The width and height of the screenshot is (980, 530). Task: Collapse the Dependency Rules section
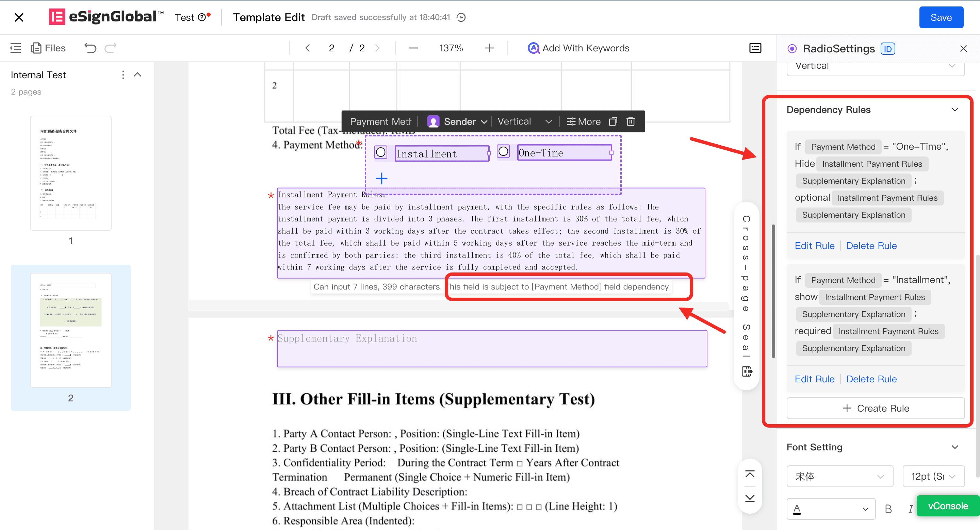pos(955,110)
